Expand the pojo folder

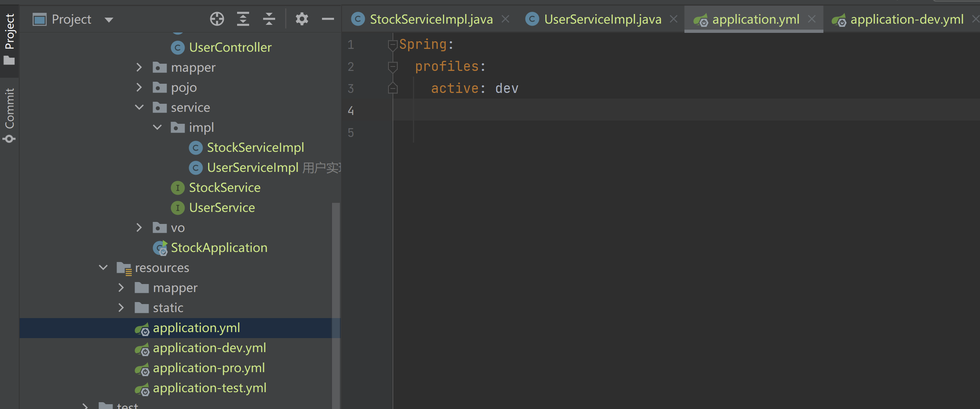(x=139, y=87)
